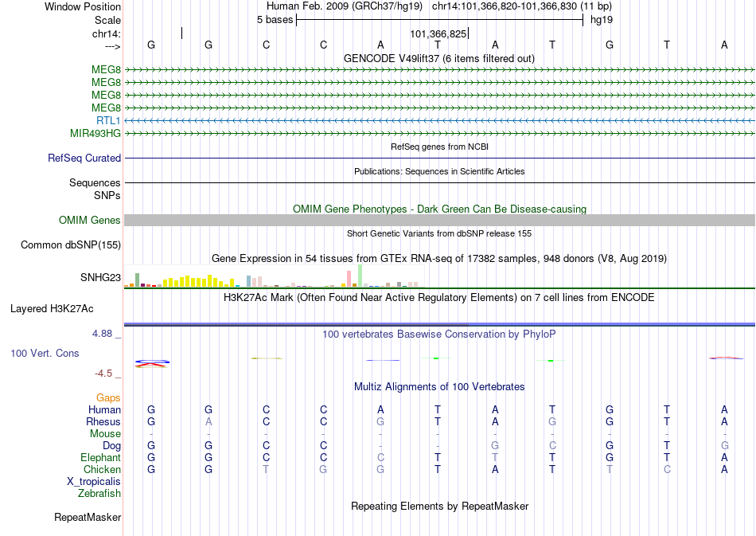Viewport: 756px width, 536px height.
Task: Select the Dog alignment row label
Action: 112,446
